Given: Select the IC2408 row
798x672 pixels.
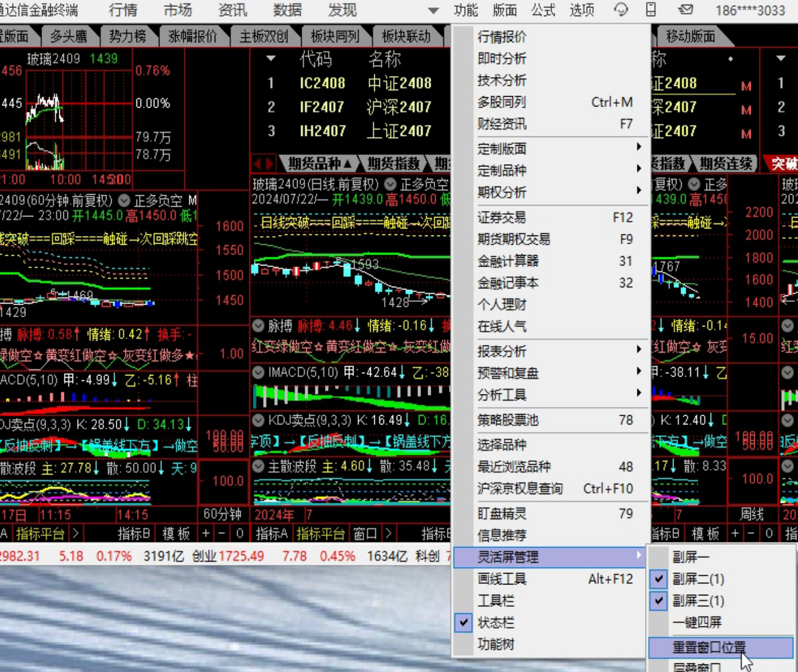Looking at the screenshot, I should pyautogui.click(x=350, y=83).
